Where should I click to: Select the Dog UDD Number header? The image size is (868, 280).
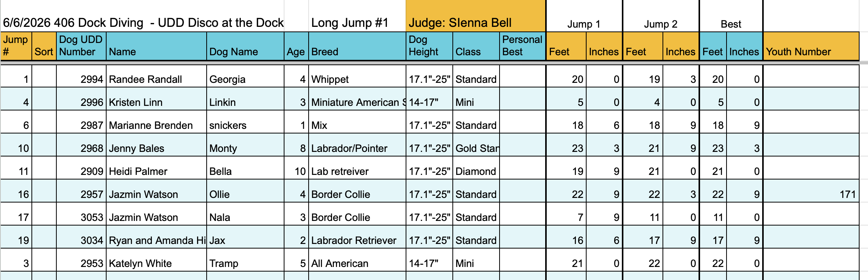point(81,46)
